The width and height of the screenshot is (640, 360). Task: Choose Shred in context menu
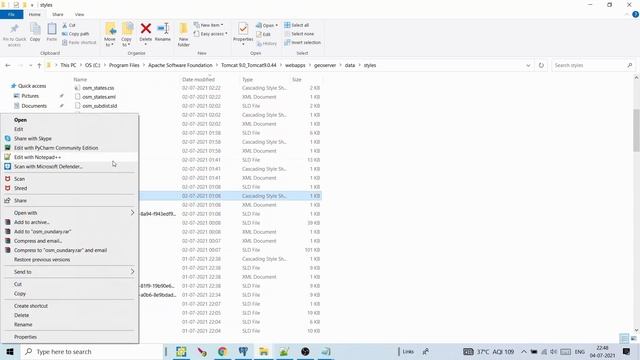click(20, 189)
